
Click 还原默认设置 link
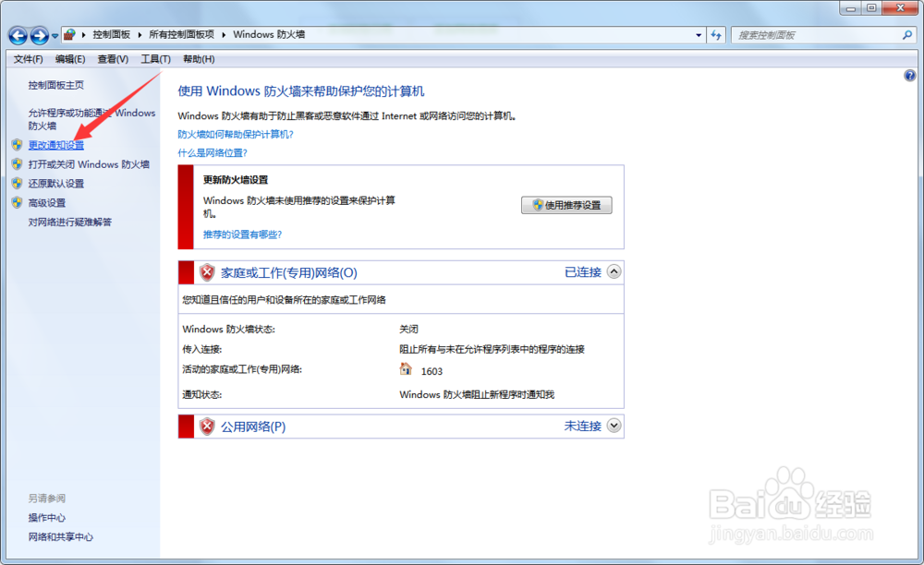coord(56,184)
